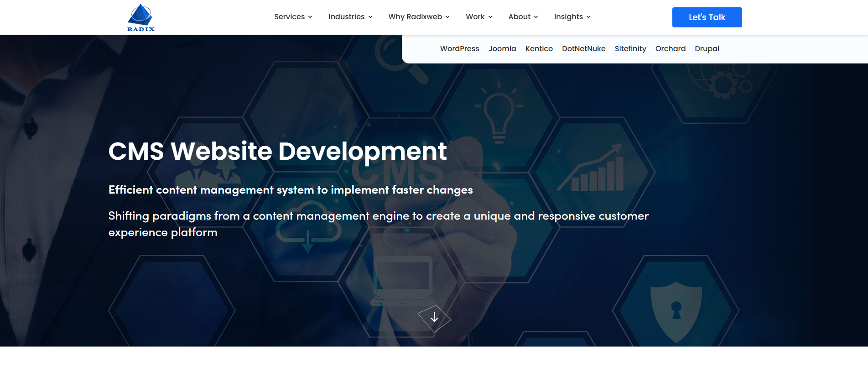Go to the Joomla link

point(502,48)
